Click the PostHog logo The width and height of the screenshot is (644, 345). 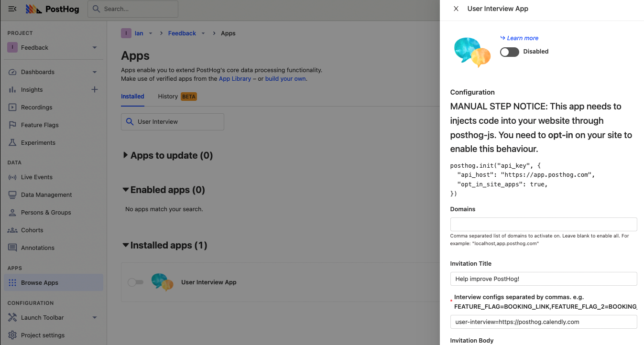[52, 9]
